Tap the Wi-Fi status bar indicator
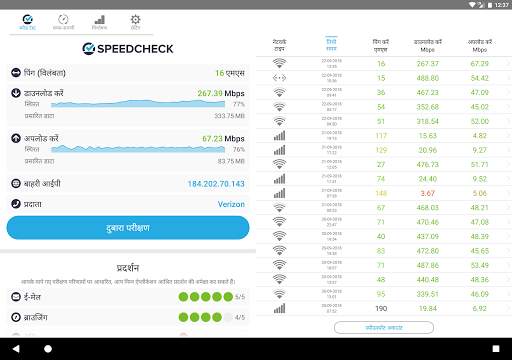 [x=472, y=5]
